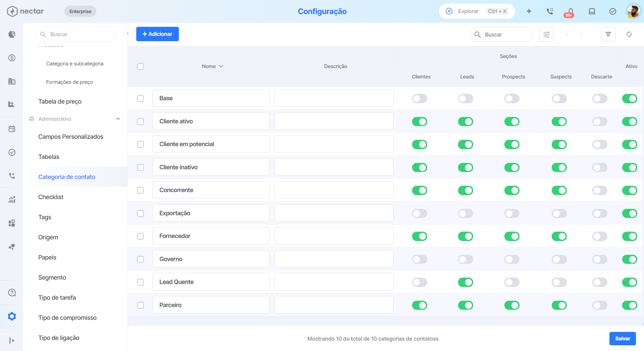Enable Descarte toggle for Cliente em potencial
The width and height of the screenshot is (644, 351).
(600, 144)
